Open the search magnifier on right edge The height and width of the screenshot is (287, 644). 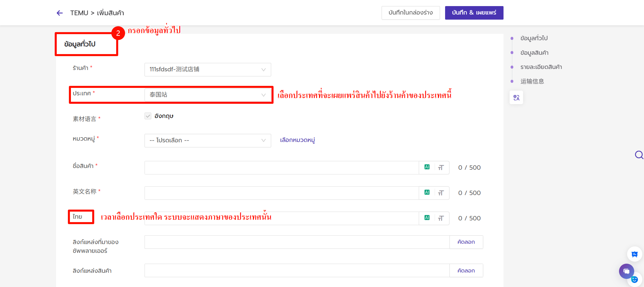(639, 155)
